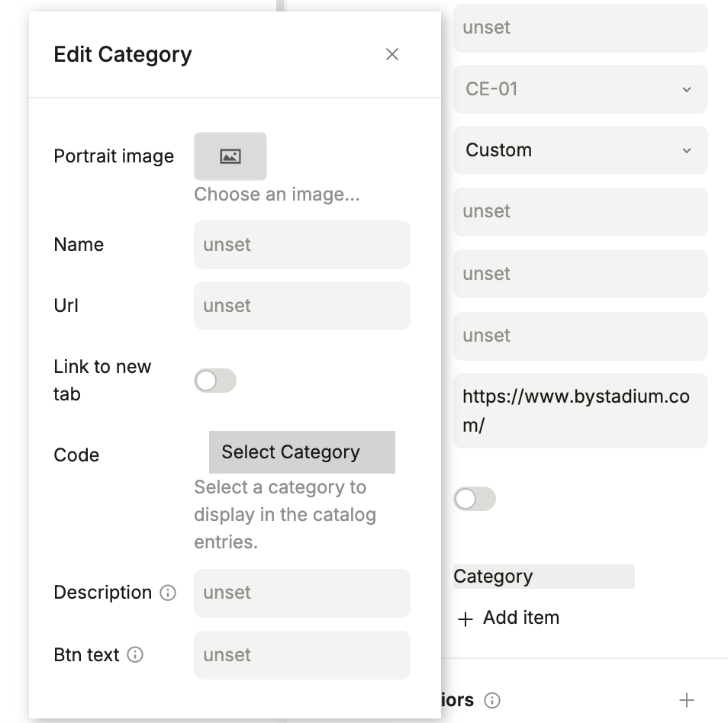Click the plus icon at bottom right
Viewport: 728px width, 723px height.
(687, 700)
